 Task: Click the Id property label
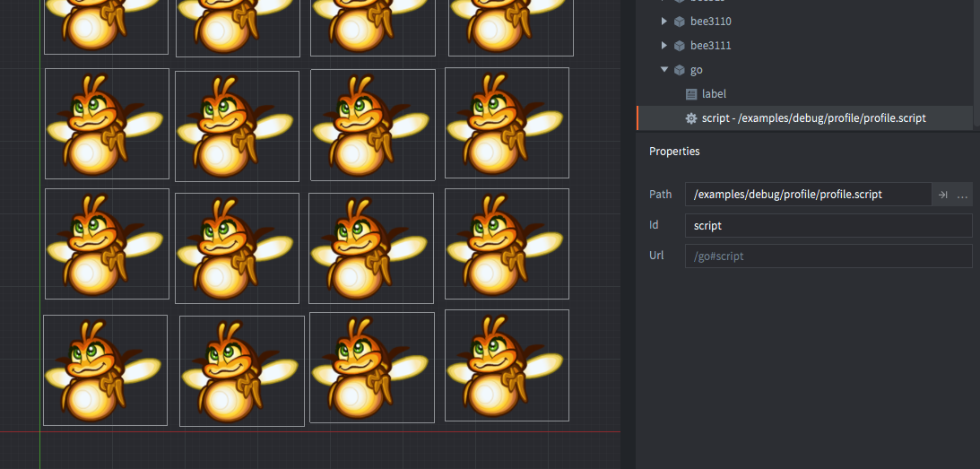click(654, 224)
